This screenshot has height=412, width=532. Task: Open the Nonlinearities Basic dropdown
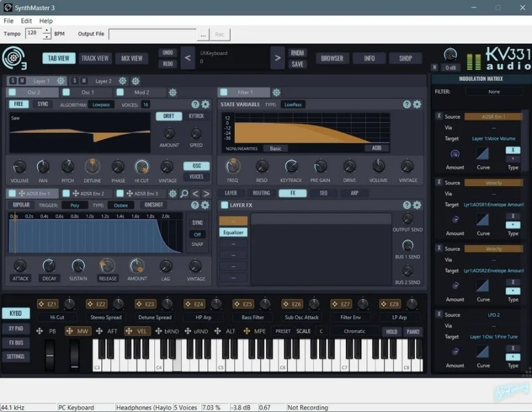coord(275,149)
